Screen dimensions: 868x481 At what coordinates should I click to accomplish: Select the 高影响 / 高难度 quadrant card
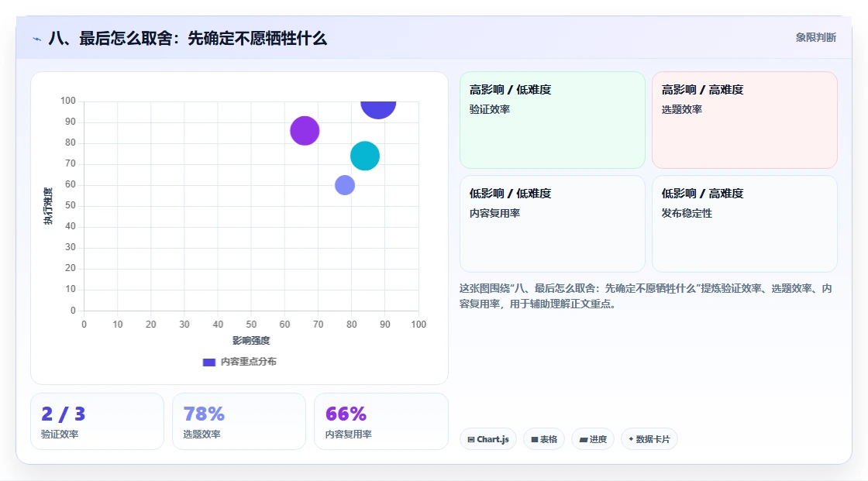click(x=745, y=120)
